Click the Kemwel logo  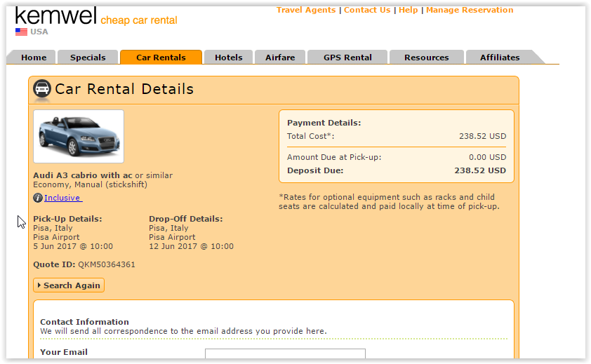click(x=55, y=16)
